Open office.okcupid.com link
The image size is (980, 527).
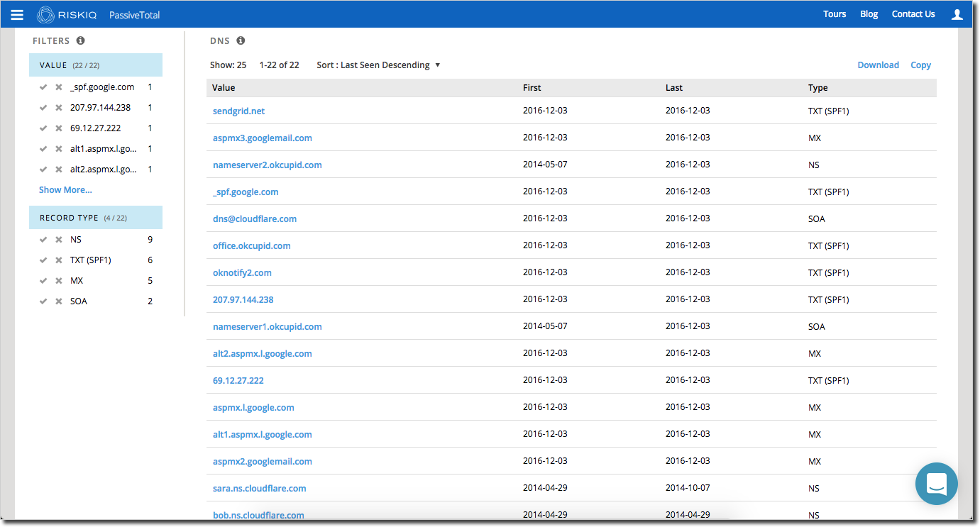[x=251, y=246]
